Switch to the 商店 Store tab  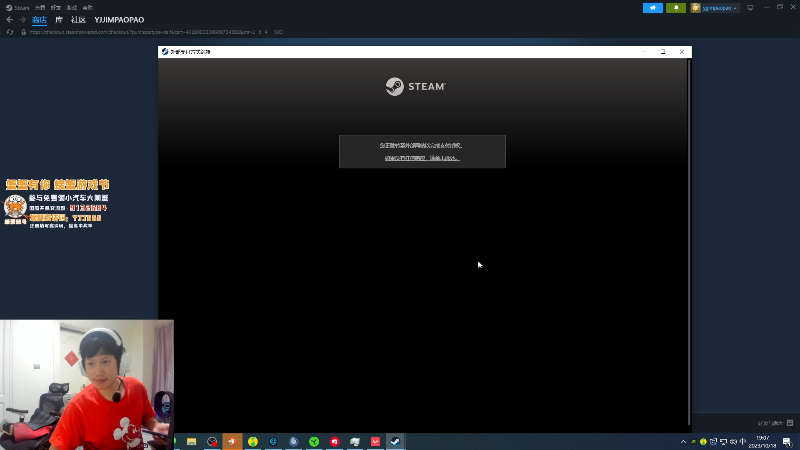39,20
